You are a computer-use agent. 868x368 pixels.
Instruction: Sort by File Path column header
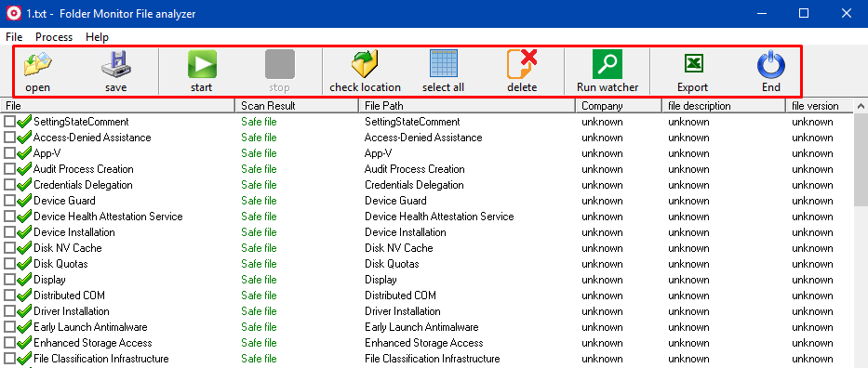(467, 106)
